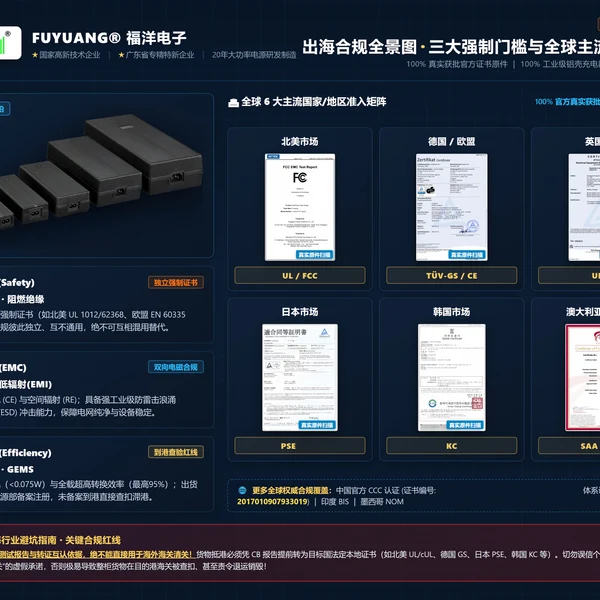Image resolution: width=600 pixels, height=600 pixels.
Task: Click the blue 双向电磁合规 badge
Action: pyautogui.click(x=176, y=367)
